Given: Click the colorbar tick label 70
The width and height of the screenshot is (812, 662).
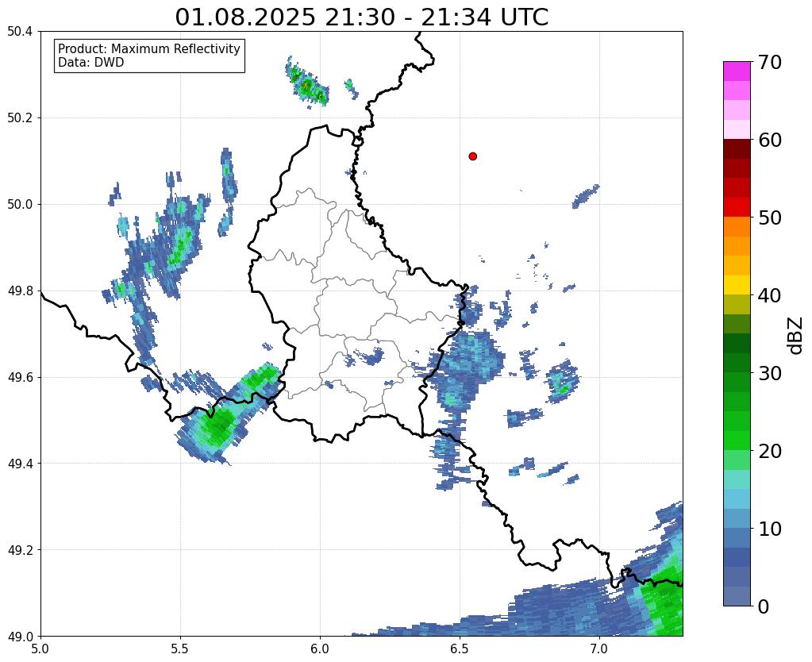Looking at the screenshot, I should tap(769, 62).
